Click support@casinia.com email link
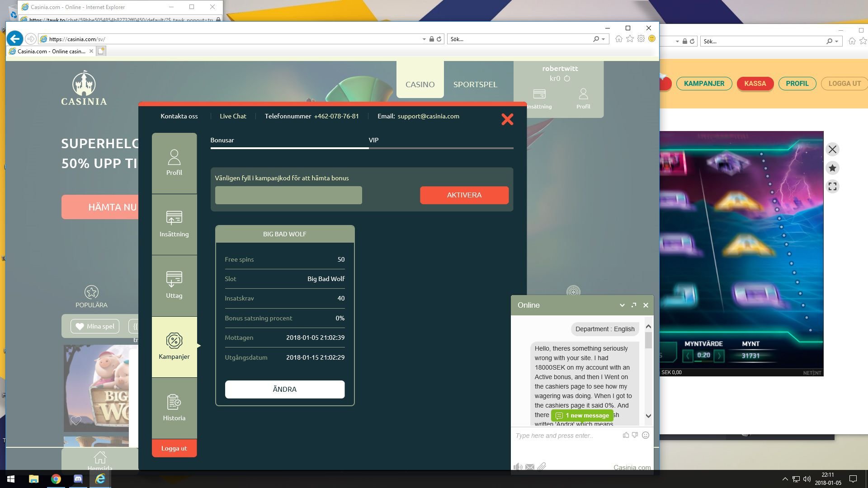This screenshot has width=868, height=488. click(x=428, y=116)
